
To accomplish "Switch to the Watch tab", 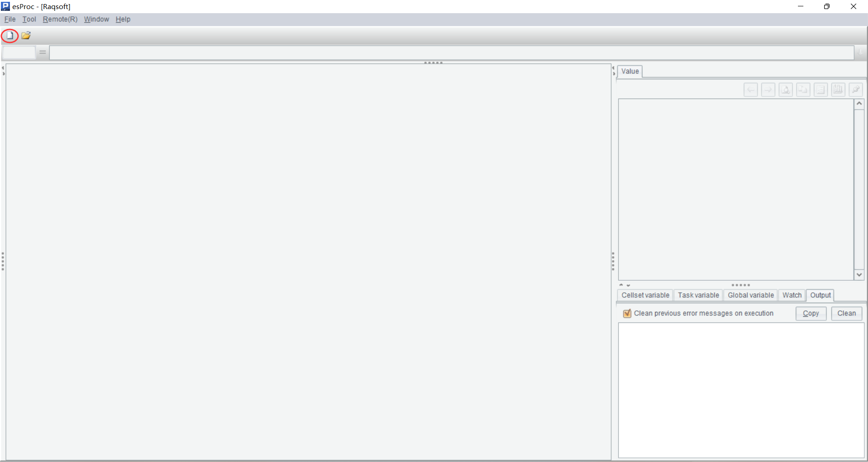I will pos(792,295).
